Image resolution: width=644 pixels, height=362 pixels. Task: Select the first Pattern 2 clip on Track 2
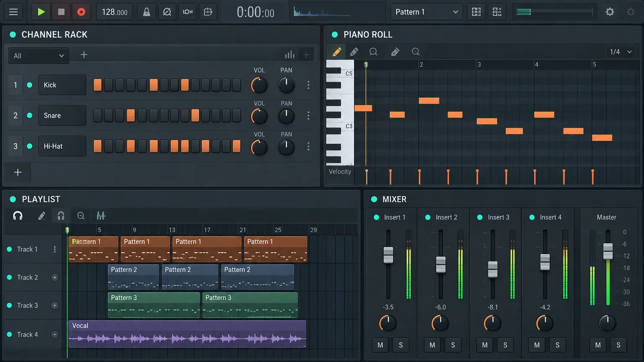click(133, 277)
